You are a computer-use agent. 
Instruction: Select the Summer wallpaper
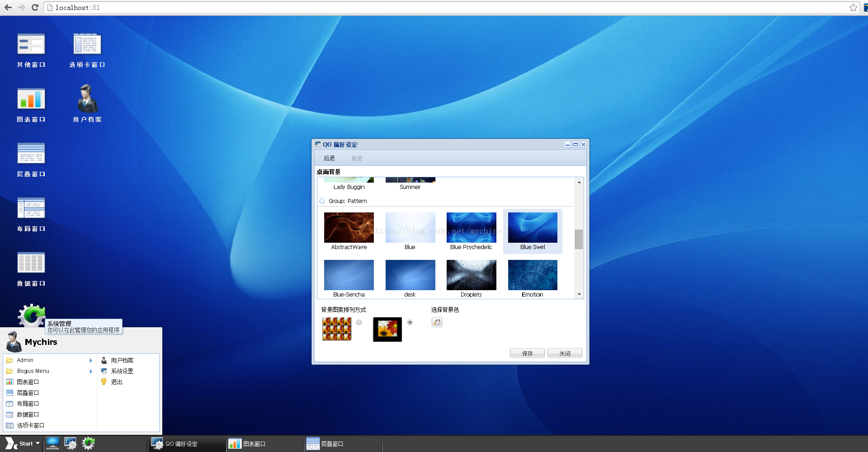pyautogui.click(x=410, y=184)
